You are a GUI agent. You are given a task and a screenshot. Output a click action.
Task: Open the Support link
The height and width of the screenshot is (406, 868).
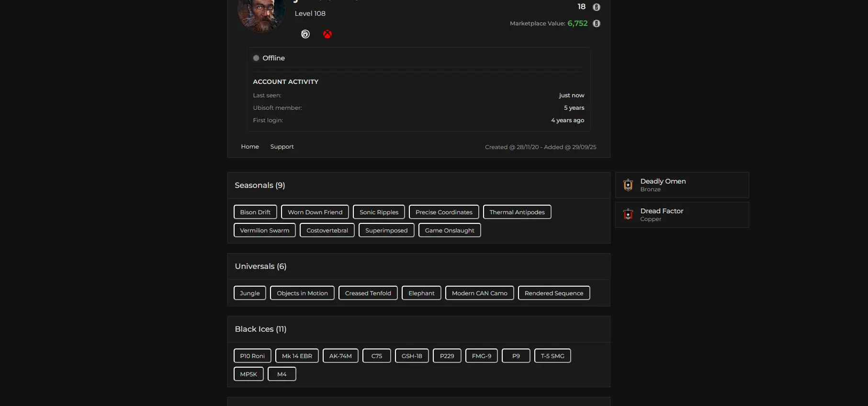(x=282, y=147)
